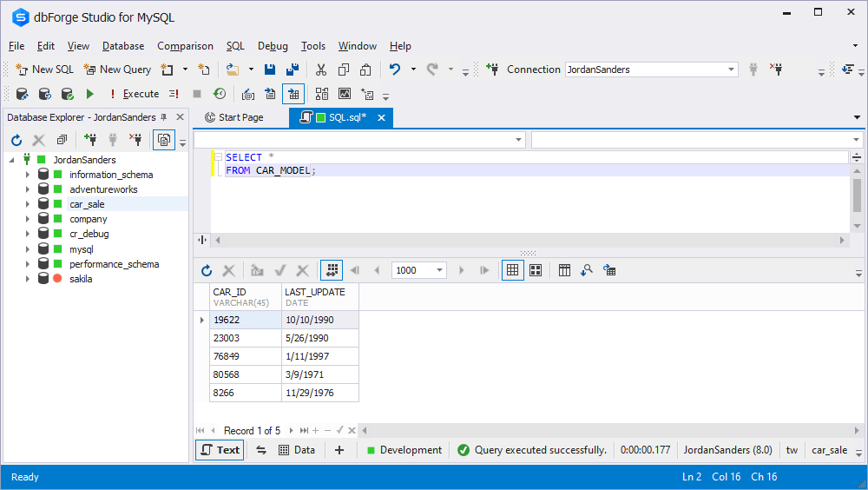Viewport: 868px width, 490px height.
Task: Click the Database Explorer new connection icon
Action: (90, 140)
